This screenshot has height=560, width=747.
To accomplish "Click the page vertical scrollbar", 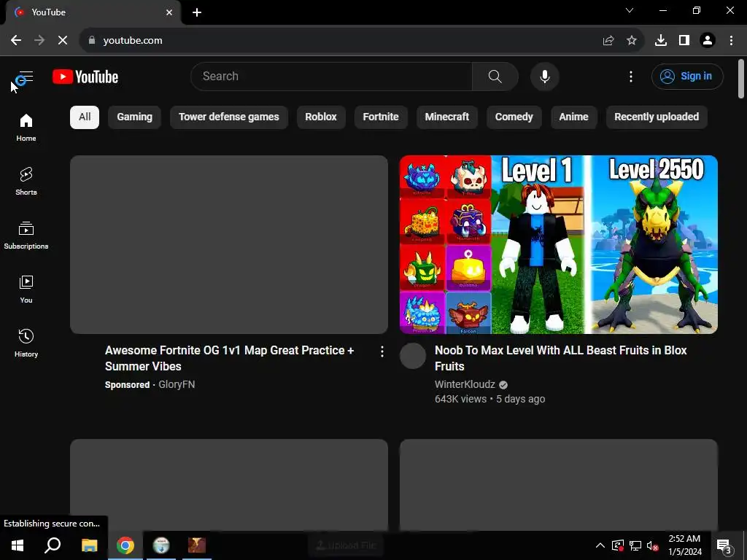I will (x=741, y=79).
